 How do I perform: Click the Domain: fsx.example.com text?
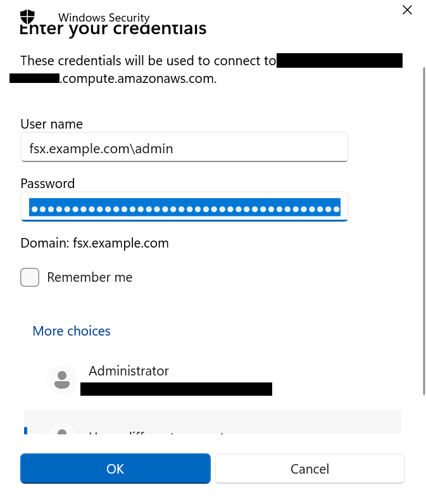(94, 243)
